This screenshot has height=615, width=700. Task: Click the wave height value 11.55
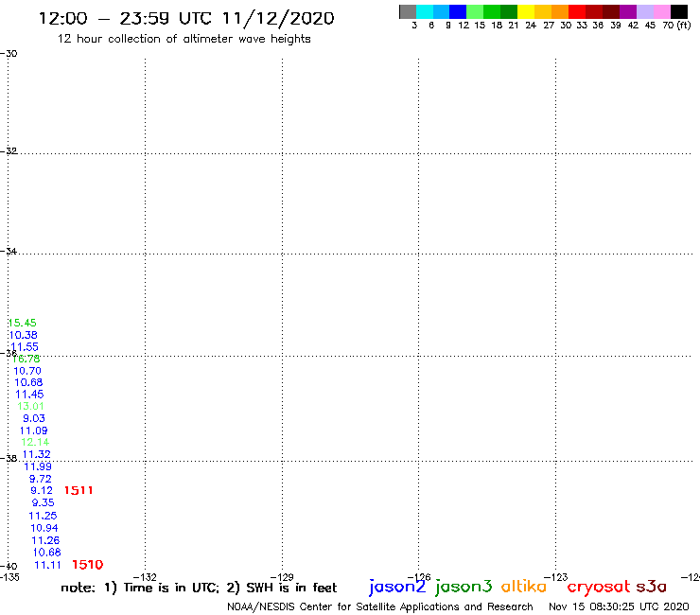click(25, 347)
